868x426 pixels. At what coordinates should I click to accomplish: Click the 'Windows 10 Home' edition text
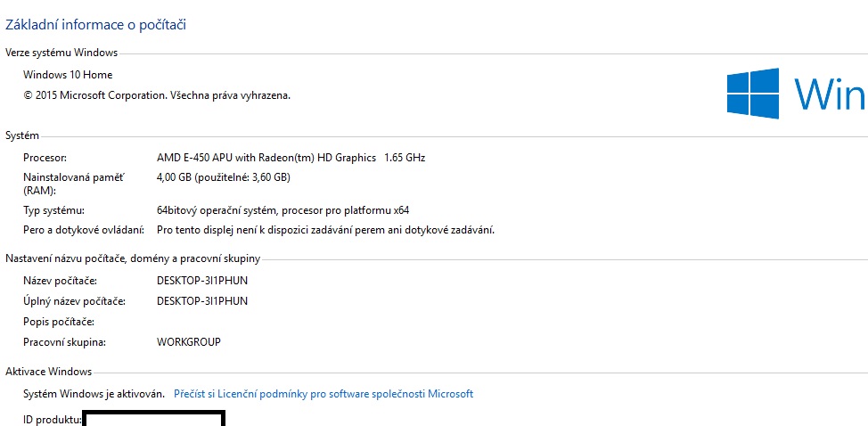68,75
